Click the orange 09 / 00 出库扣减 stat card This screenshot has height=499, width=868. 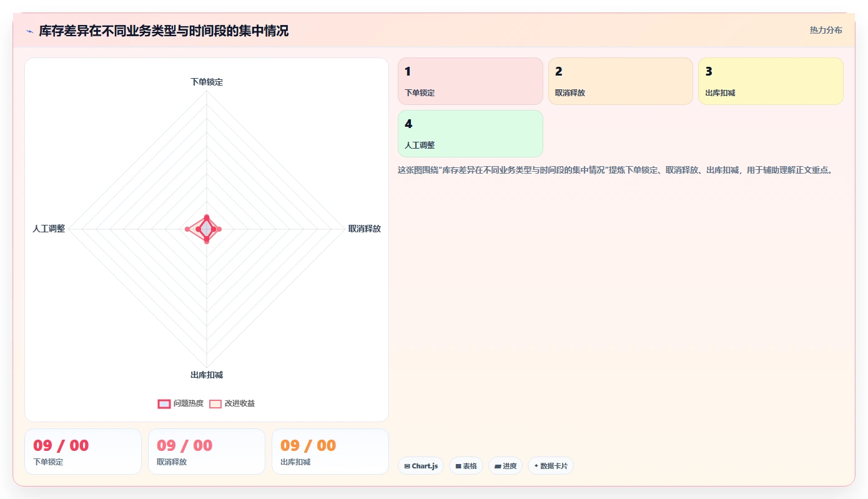coord(330,452)
